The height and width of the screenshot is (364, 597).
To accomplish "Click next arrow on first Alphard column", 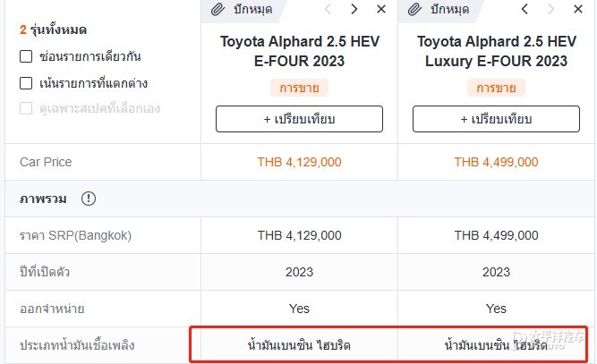I will click(354, 9).
